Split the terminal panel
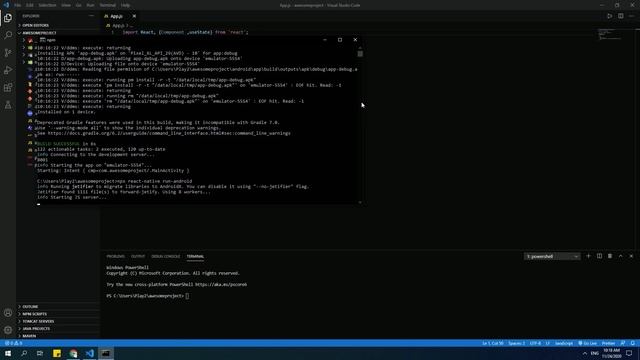 coord(599,256)
